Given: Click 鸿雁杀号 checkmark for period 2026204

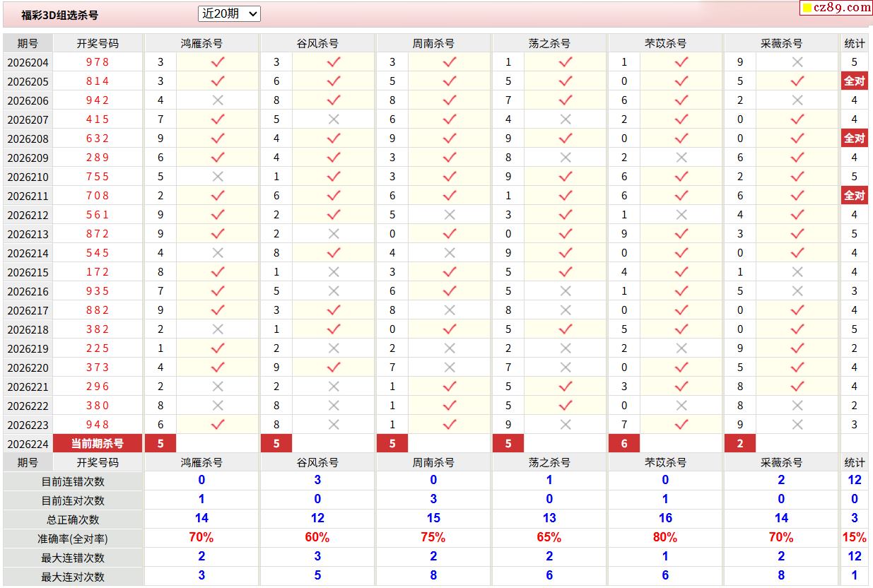Looking at the screenshot, I should pos(218,61).
